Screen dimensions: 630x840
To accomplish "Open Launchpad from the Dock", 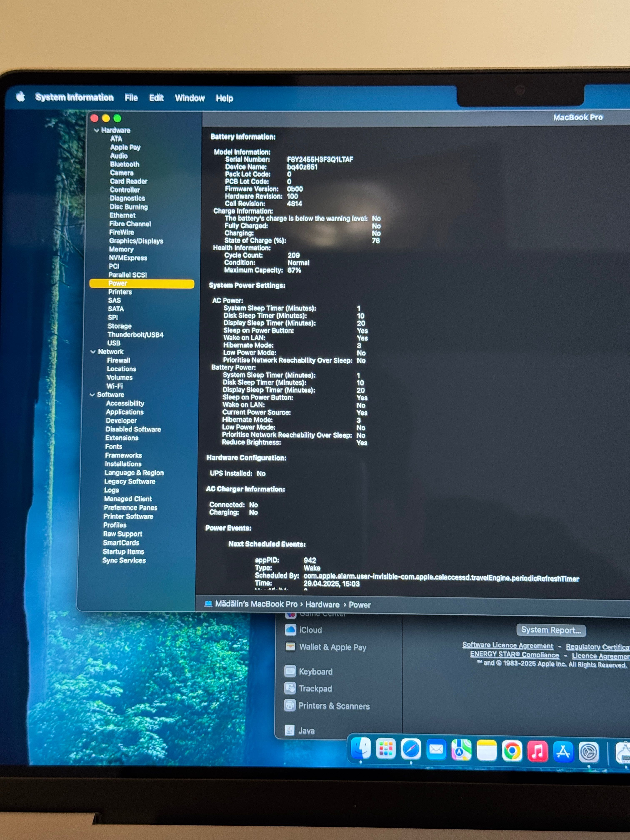I will click(385, 749).
